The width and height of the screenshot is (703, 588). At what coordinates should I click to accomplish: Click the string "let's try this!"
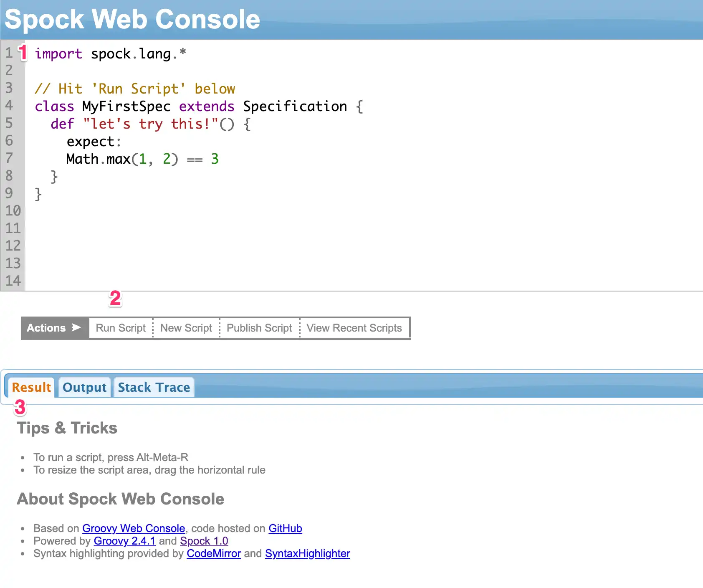(x=151, y=124)
